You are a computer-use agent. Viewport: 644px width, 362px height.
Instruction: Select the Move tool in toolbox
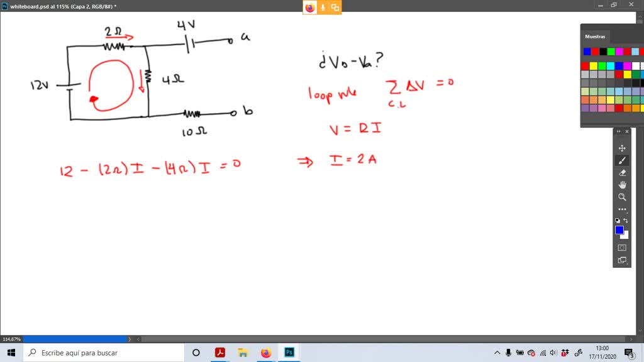(x=622, y=148)
